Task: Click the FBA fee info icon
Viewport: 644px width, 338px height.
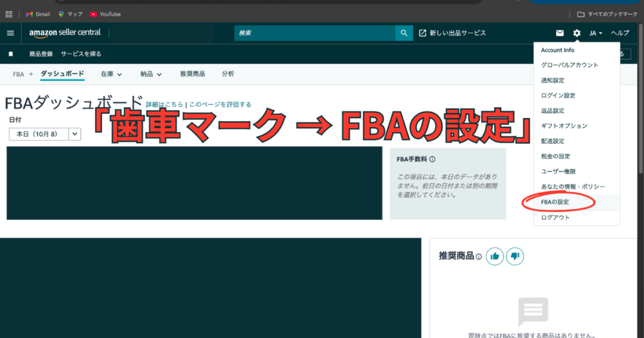Action: point(432,160)
